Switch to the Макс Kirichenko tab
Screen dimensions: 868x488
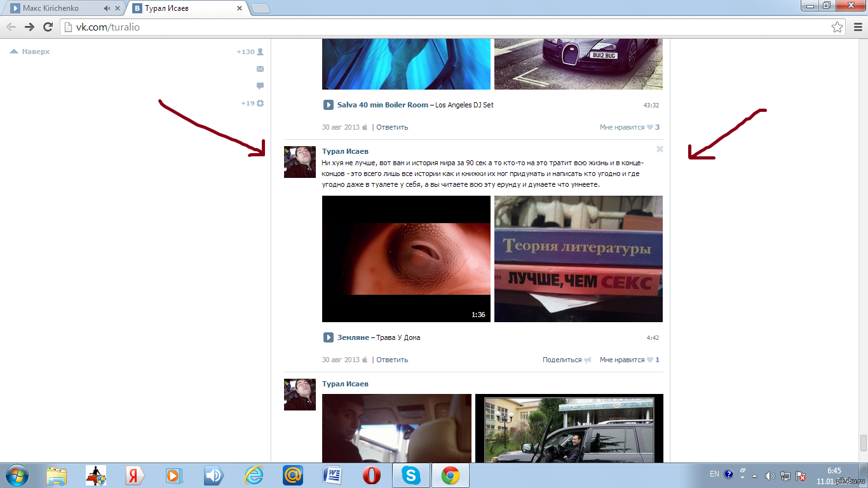click(64, 8)
